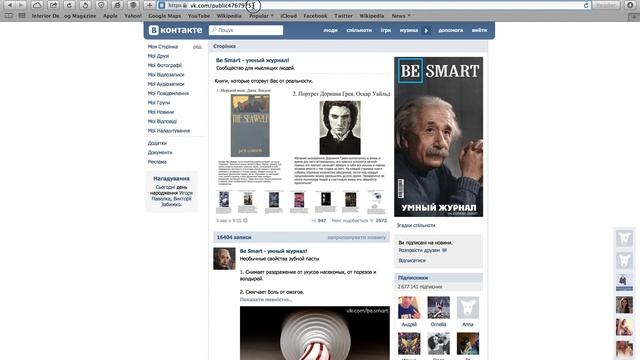The width and height of the screenshot is (640, 360).
Task: Open the iCloud bookmark
Action: pyautogui.click(x=289, y=16)
